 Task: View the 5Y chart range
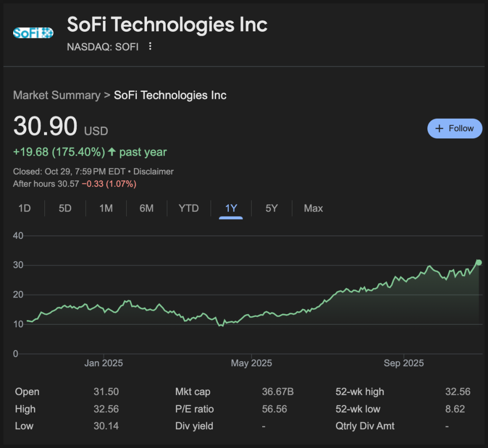point(272,208)
